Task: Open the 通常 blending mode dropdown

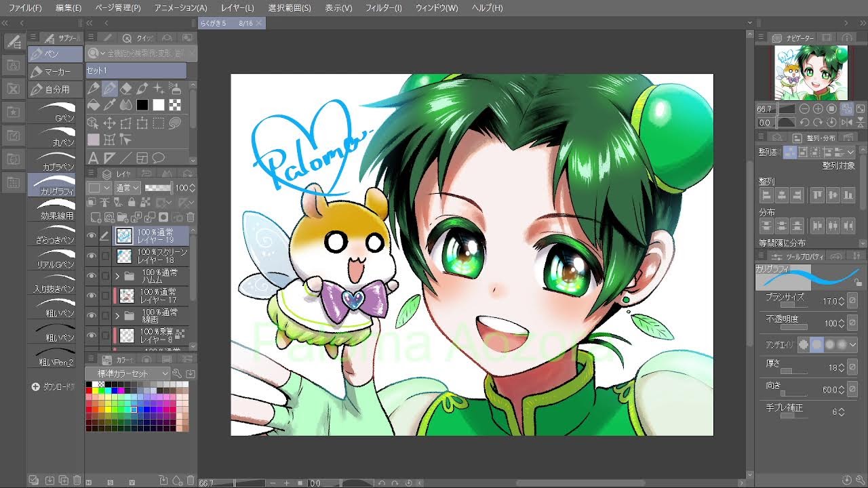Action: pyautogui.click(x=127, y=188)
